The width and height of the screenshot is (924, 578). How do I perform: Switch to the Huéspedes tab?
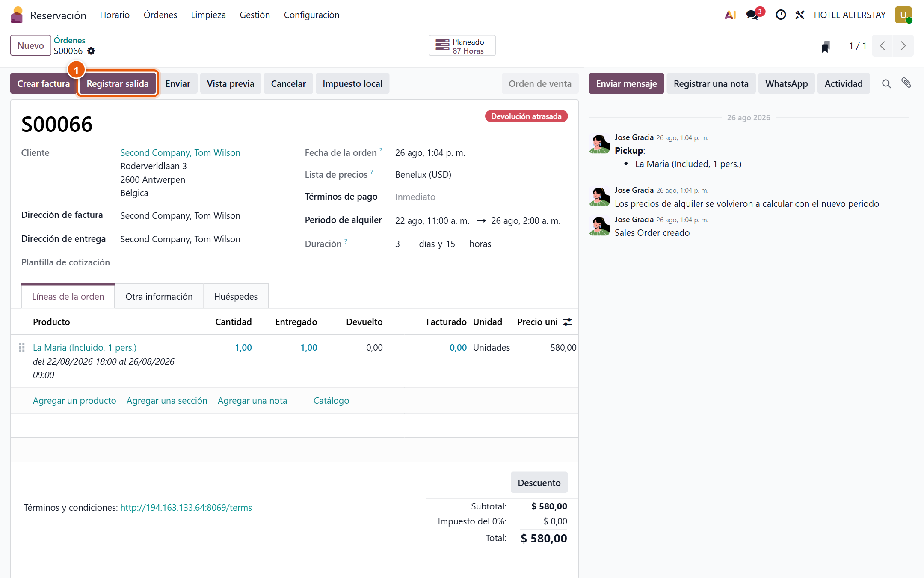[236, 296]
